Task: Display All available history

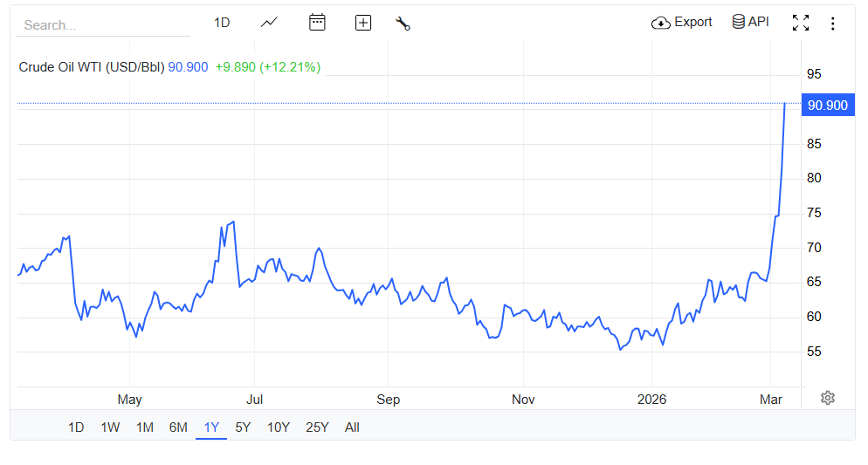Action: (x=352, y=427)
